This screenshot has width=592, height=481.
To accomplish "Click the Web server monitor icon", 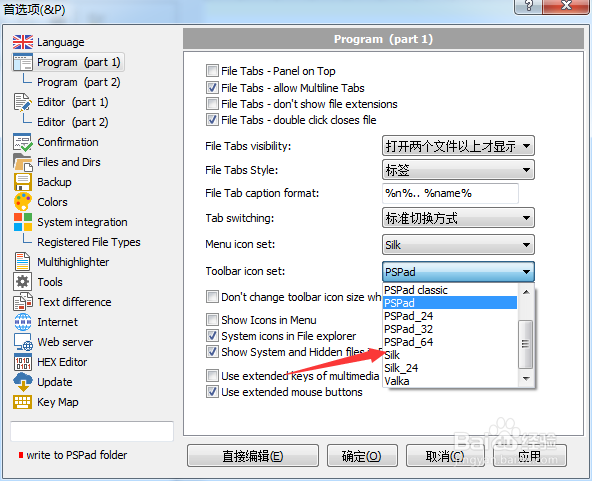I will coord(23,342).
